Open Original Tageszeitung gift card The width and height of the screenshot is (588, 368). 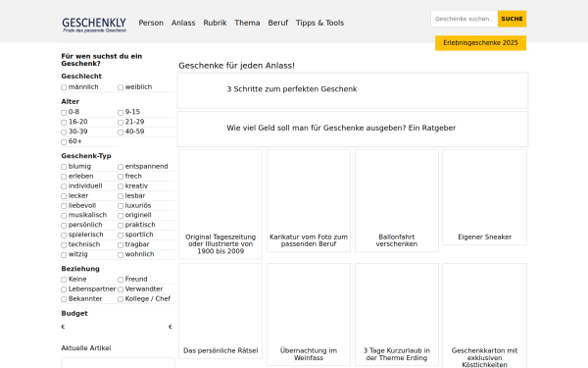[220, 204]
